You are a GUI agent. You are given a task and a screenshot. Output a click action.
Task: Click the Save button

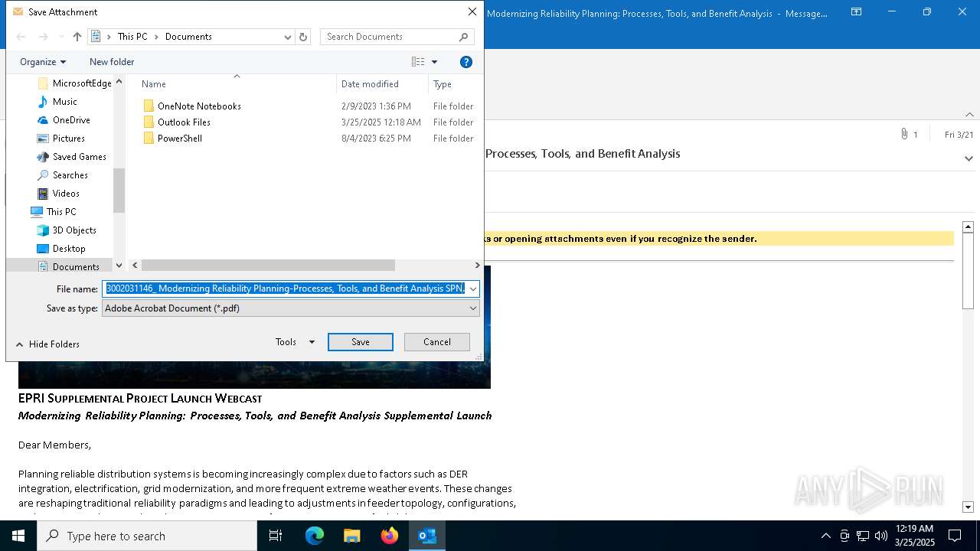[361, 342]
